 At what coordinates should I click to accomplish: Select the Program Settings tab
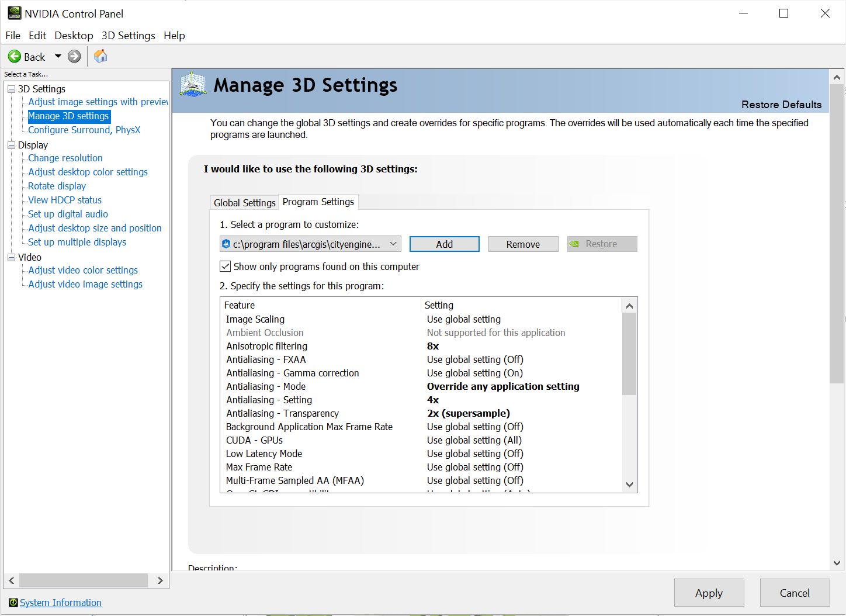tap(318, 202)
